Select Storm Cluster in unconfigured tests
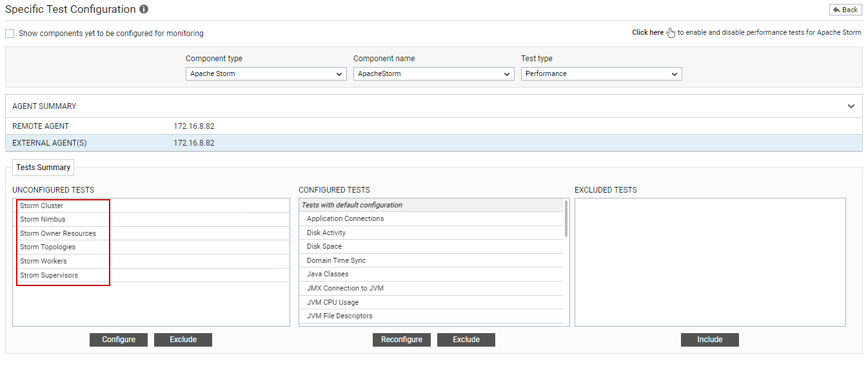Image resolution: width=868 pixels, height=375 pixels. pyautogui.click(x=152, y=206)
